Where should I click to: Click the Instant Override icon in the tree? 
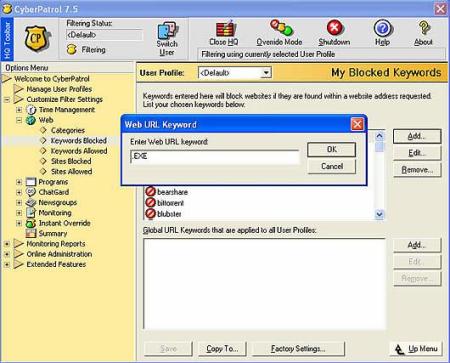click(x=31, y=223)
